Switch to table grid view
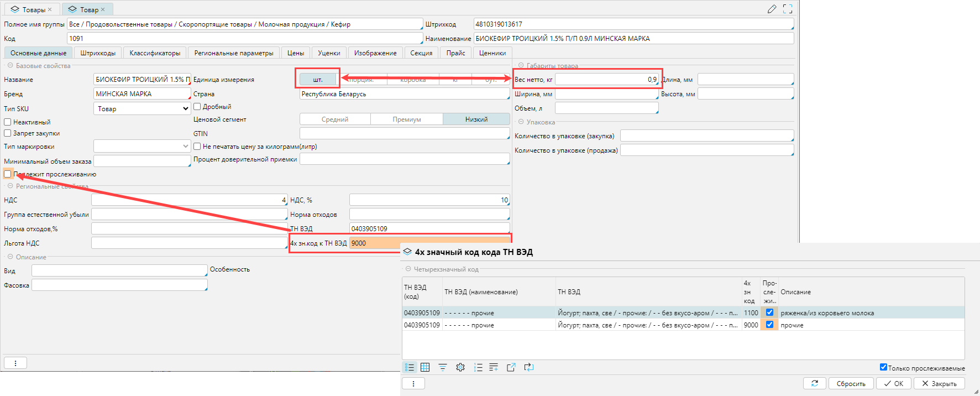 tap(425, 367)
